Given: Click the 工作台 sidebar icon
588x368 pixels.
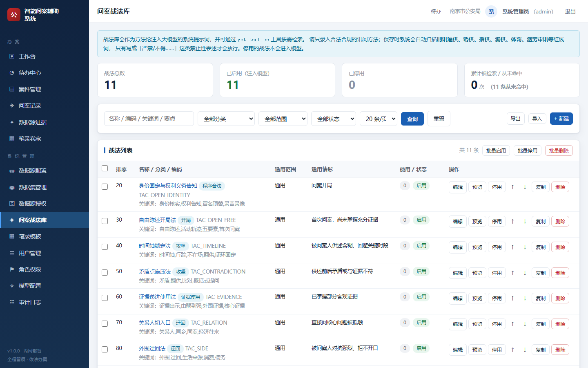Looking at the screenshot, I should tap(12, 56).
